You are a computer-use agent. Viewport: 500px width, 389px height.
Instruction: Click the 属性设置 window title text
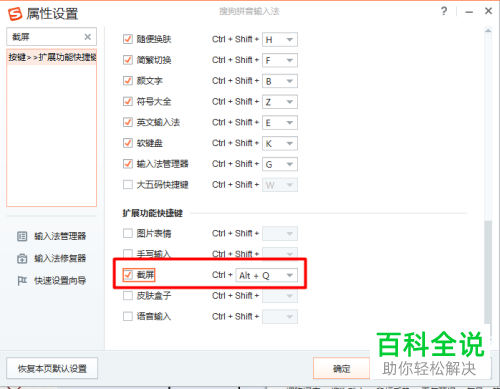(x=52, y=14)
